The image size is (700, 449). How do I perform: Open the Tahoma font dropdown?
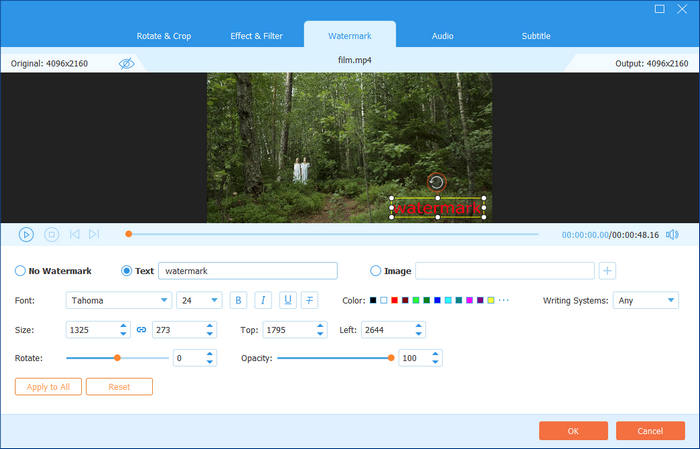(118, 300)
